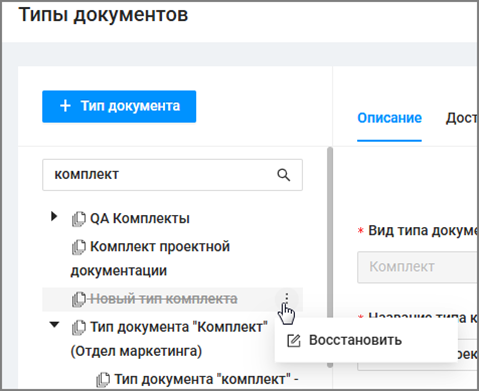Image resolution: width=479 pixels, height=391 pixels.
Task: Click the document icon beside 'Комплект проектной'
Action: pyautogui.click(x=79, y=247)
